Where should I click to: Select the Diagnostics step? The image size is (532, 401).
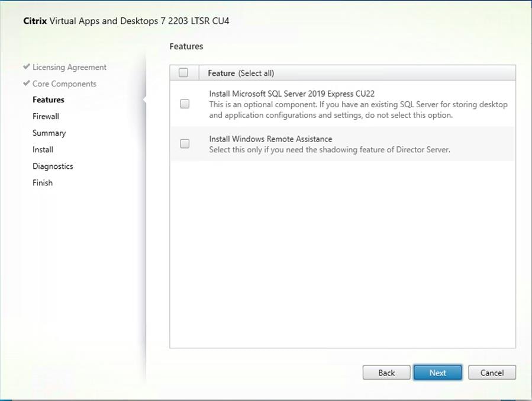tap(53, 166)
